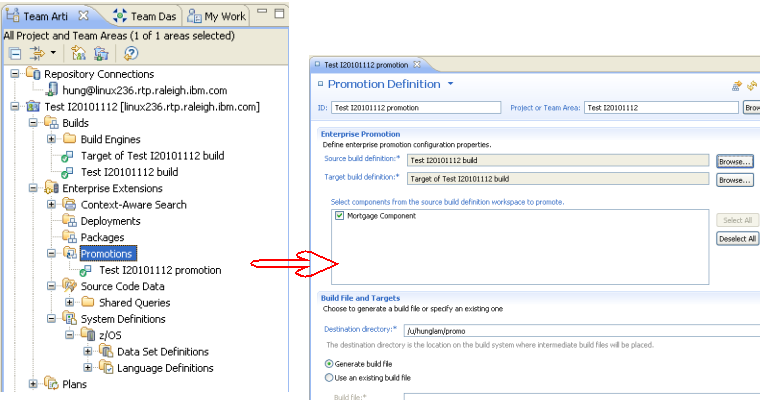Click Target of Test I20101112 build icon

pyautogui.click(x=67, y=156)
